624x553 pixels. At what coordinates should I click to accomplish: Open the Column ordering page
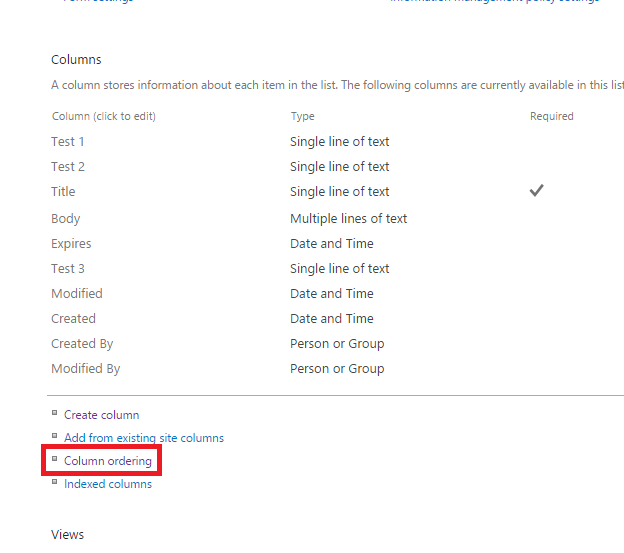(108, 461)
